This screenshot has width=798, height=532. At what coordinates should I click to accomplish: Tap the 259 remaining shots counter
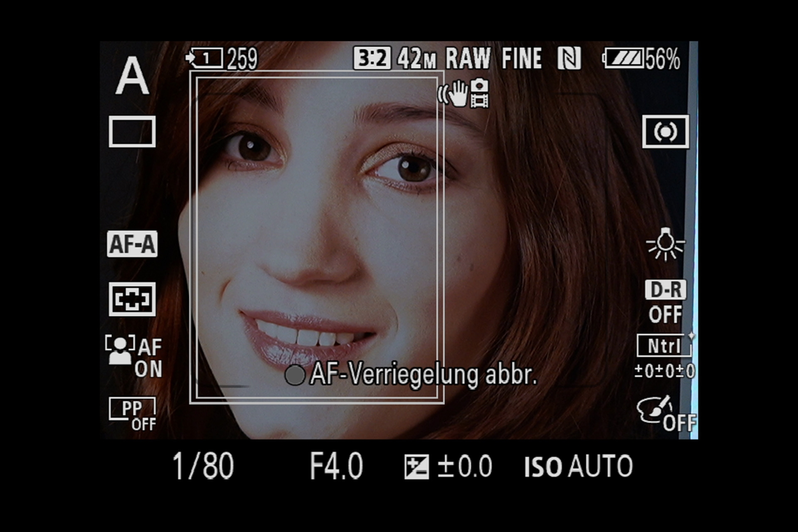click(242, 59)
